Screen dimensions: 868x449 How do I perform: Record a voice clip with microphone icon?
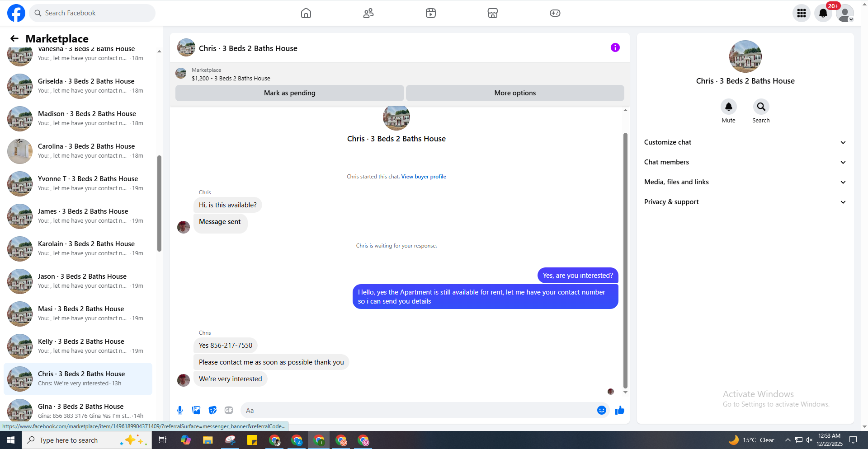click(180, 410)
